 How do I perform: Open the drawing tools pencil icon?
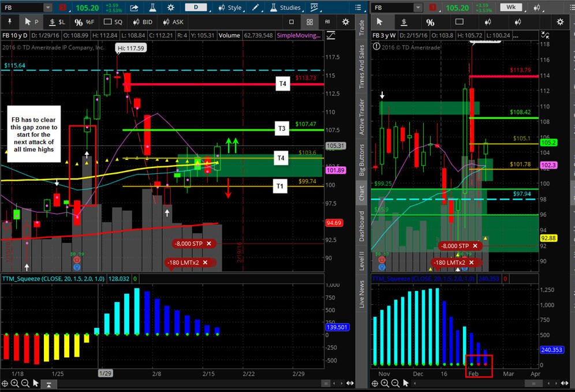(256, 8)
